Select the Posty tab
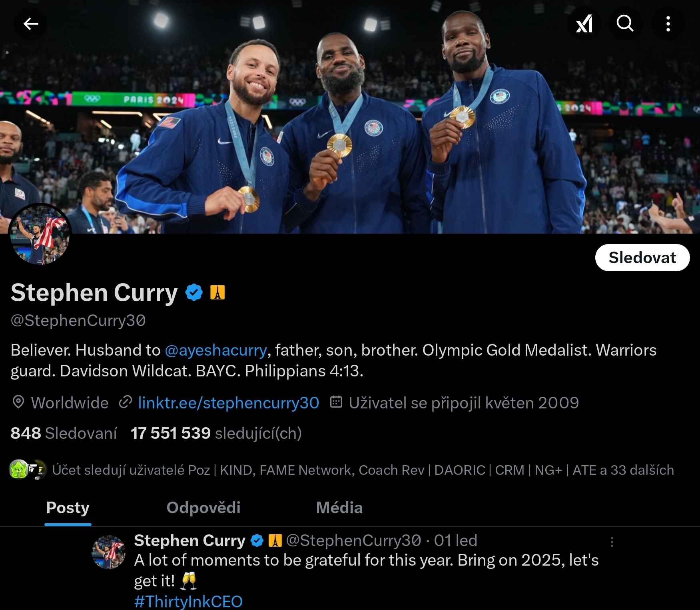The width and height of the screenshot is (700, 610). pyautogui.click(x=68, y=508)
